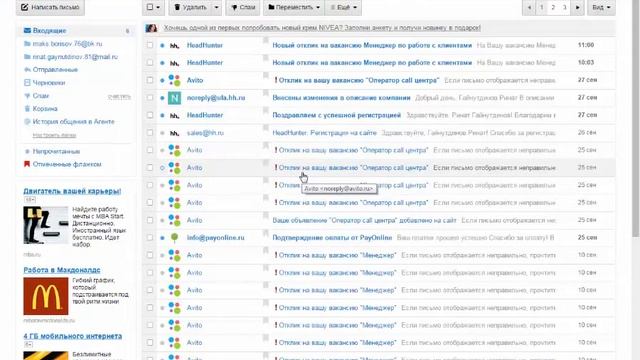The width and height of the screenshot is (640, 360).
Task: Toggle read status dot of 11:00 email
Action: coord(162,45)
